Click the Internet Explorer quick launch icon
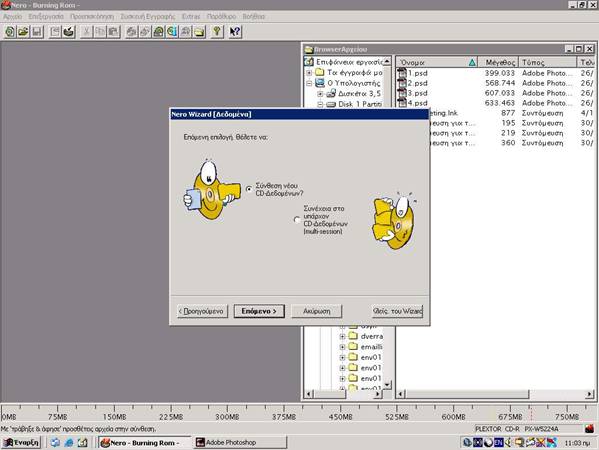The height and width of the screenshot is (450, 599). tap(69, 442)
